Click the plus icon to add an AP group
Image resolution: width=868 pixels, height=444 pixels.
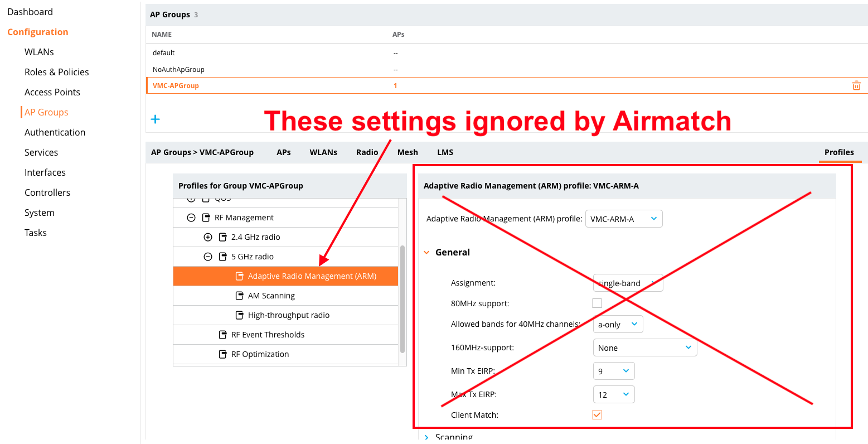(x=155, y=119)
